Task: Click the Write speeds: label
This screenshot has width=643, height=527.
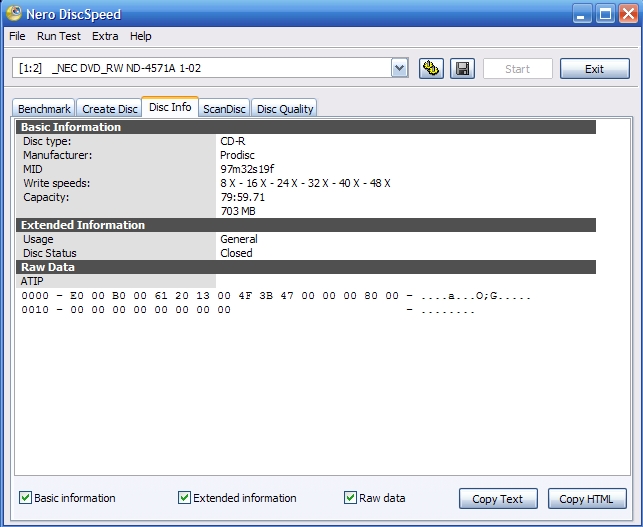Action: (x=57, y=183)
